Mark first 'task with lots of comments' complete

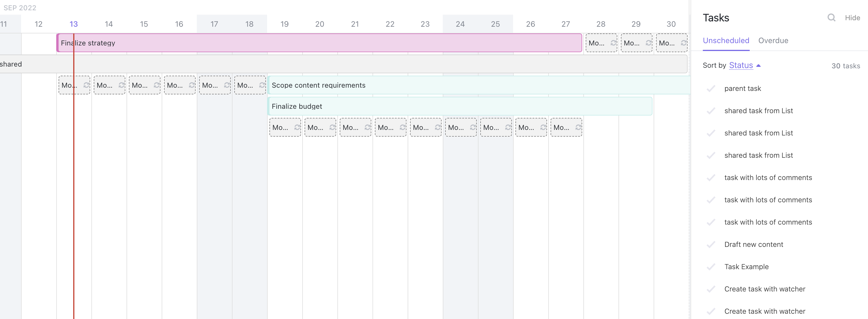click(711, 178)
